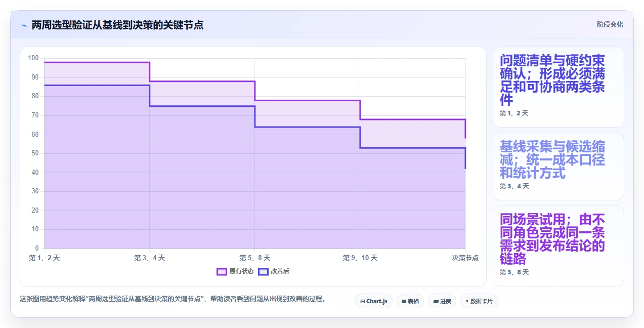Click the chart description caption text
644x328 pixels.
pyautogui.click(x=173, y=299)
